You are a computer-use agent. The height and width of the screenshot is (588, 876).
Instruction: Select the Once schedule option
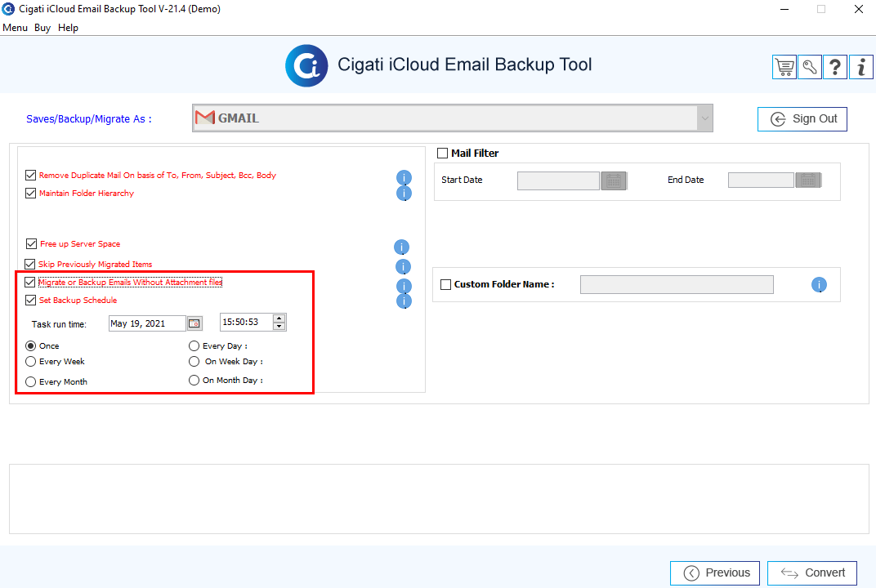point(31,346)
